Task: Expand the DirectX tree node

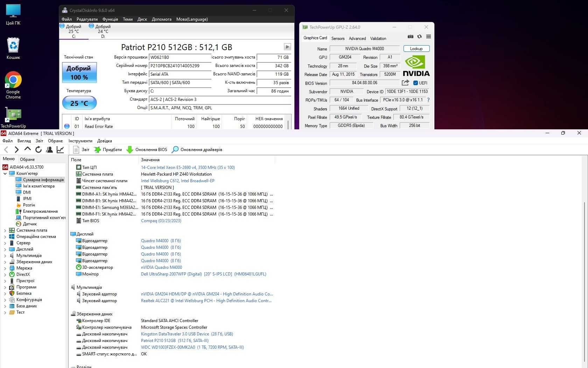Action: point(5,274)
